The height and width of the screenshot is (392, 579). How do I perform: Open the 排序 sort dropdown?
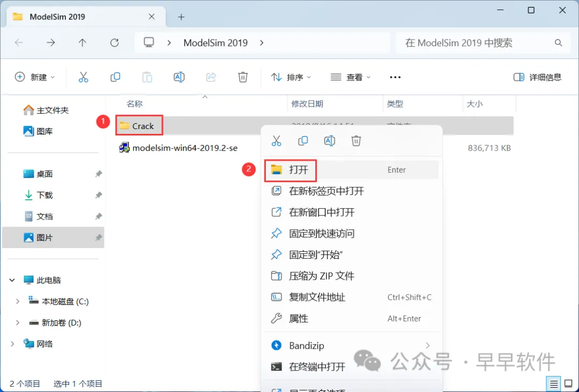pyautogui.click(x=291, y=77)
